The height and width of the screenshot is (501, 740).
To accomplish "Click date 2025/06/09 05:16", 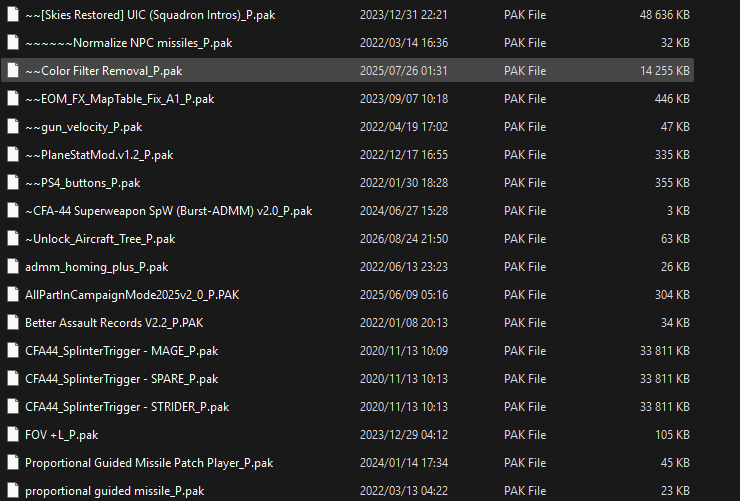I will (404, 295).
